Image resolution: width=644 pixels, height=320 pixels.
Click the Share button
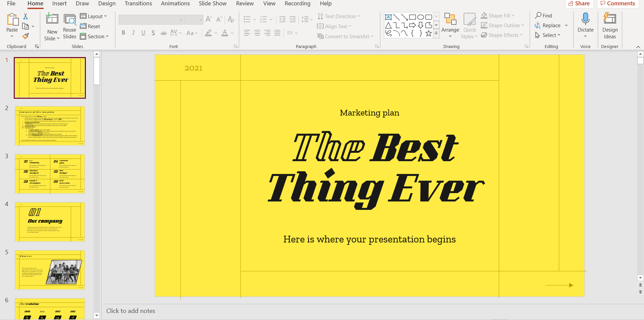580,4
